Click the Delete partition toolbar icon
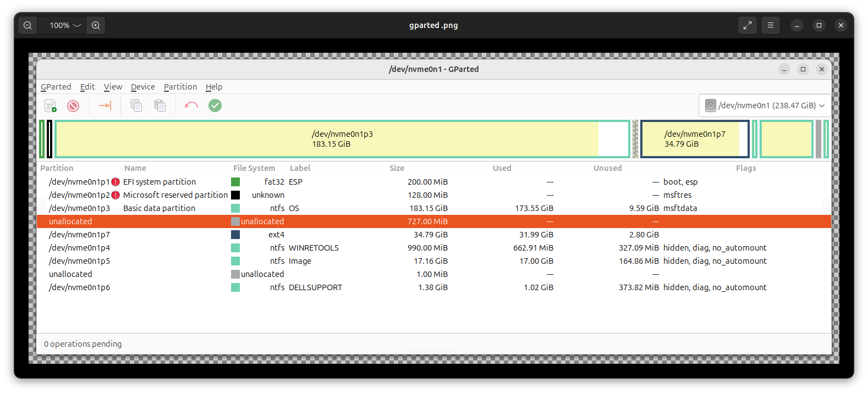 point(73,106)
